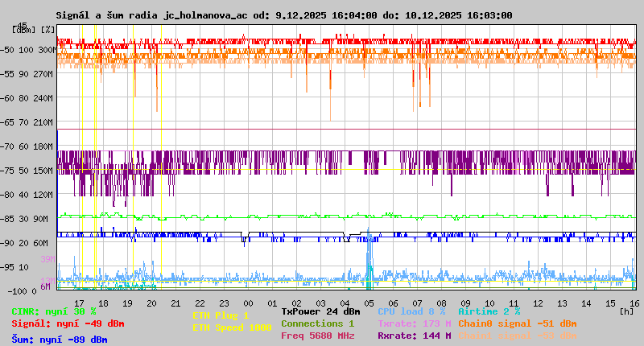Click the Connections 1 legend text
Image resolution: width=644 pixels, height=346 pixels.
pyautogui.click(x=317, y=323)
